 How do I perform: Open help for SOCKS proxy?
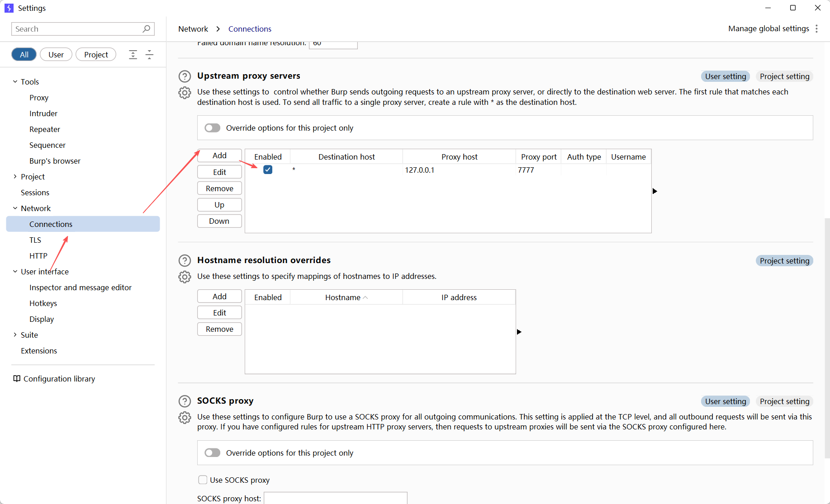tap(185, 401)
